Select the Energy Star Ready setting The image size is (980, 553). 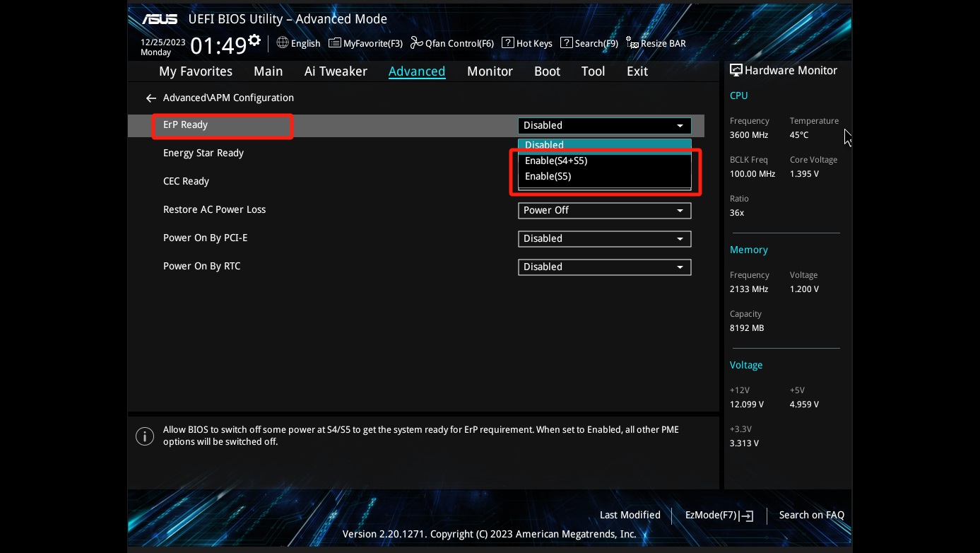click(203, 153)
